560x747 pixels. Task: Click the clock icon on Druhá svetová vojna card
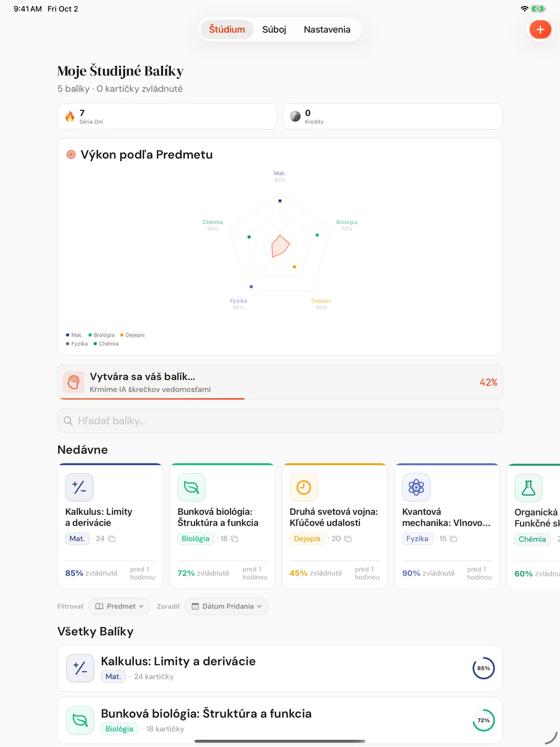coord(304,487)
